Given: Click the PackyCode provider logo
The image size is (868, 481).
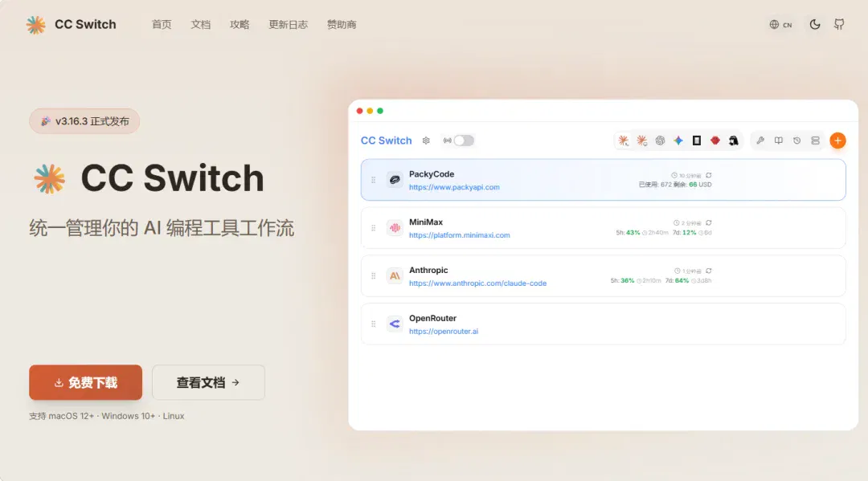Looking at the screenshot, I should [x=395, y=180].
